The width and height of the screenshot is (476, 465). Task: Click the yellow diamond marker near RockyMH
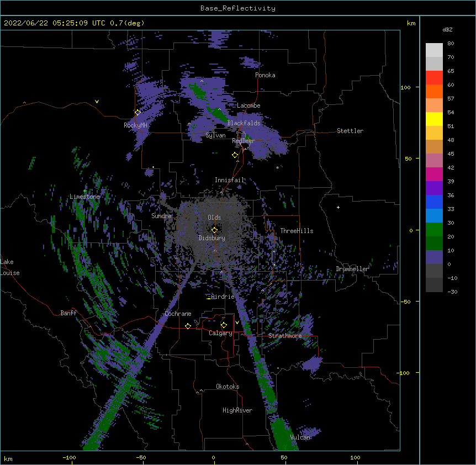coord(137,113)
